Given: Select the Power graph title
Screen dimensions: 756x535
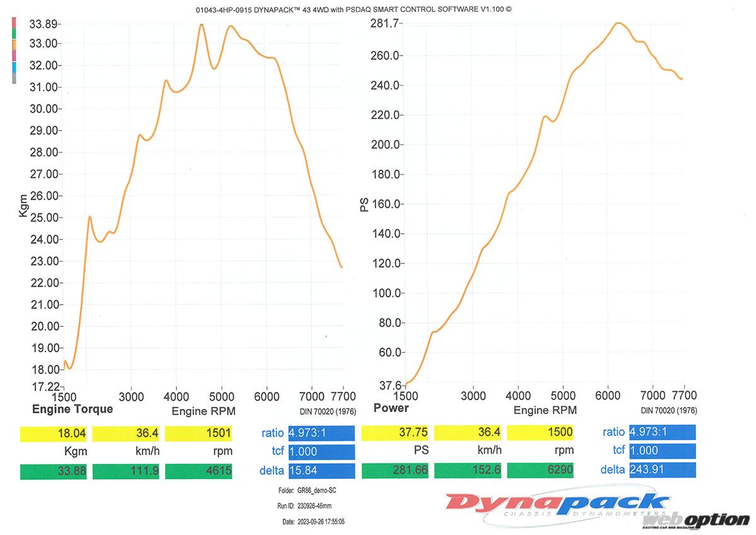Looking at the screenshot, I should coord(391,408).
